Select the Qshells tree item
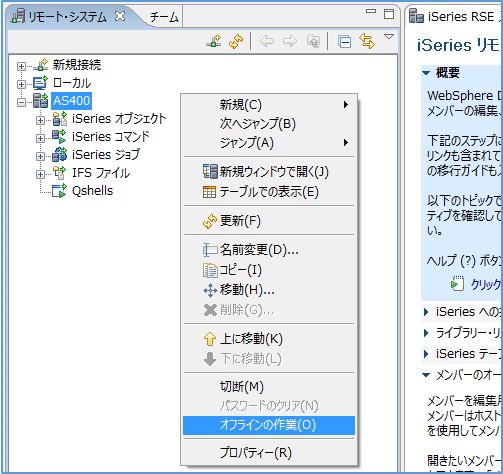Image resolution: width=503 pixels, height=474 pixels. [x=92, y=191]
